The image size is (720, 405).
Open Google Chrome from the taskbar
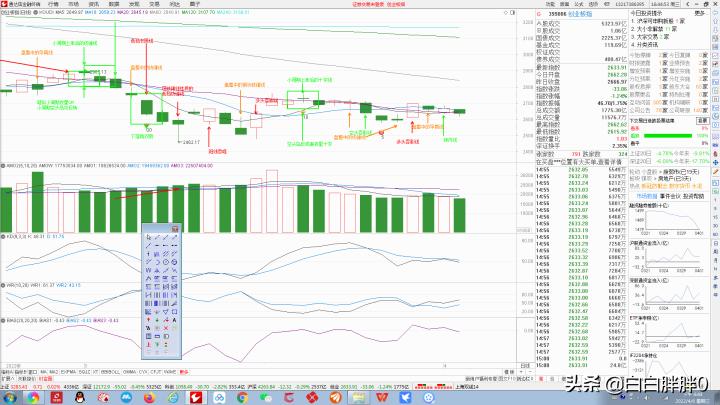[x=242, y=397]
